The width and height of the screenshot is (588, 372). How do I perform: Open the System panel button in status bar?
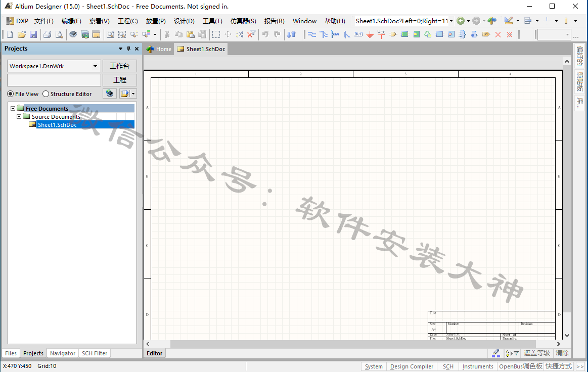pos(374,366)
